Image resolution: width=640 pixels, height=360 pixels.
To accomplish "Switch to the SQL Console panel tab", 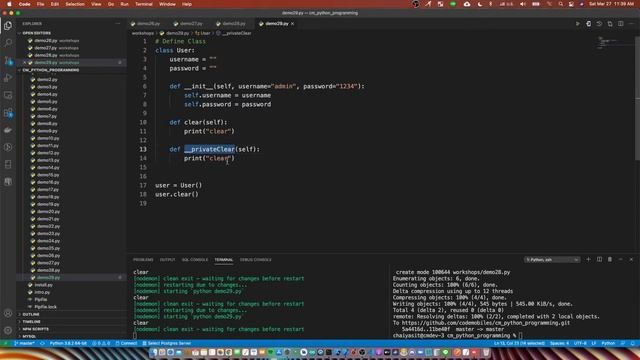I will [195, 260].
